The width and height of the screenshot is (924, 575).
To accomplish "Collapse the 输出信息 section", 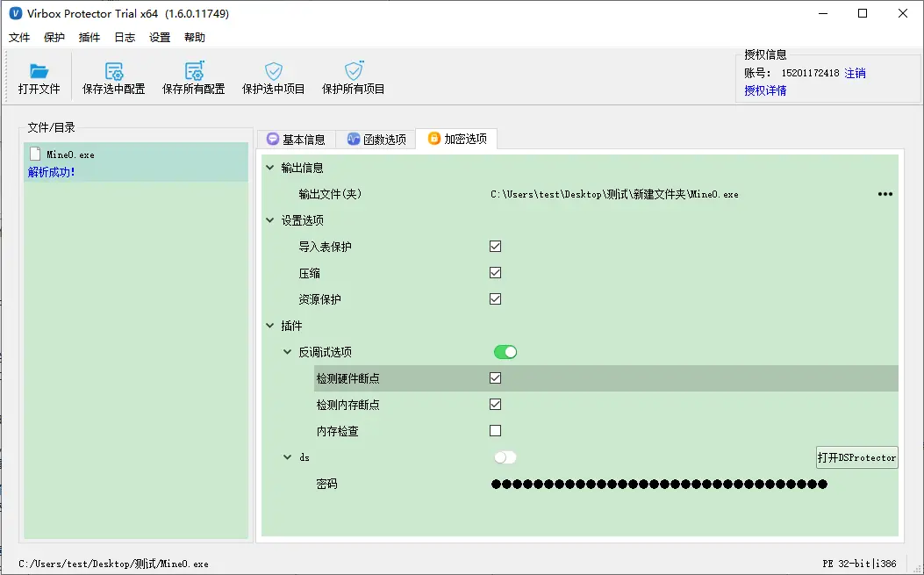I will point(270,168).
